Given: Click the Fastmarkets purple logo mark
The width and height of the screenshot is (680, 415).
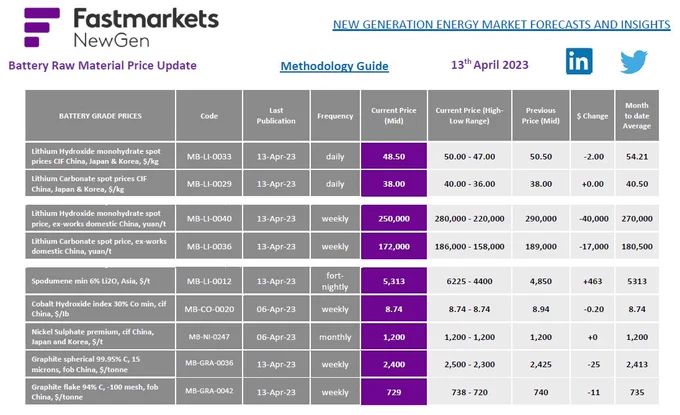Looking at the screenshot, I should coord(42,27).
